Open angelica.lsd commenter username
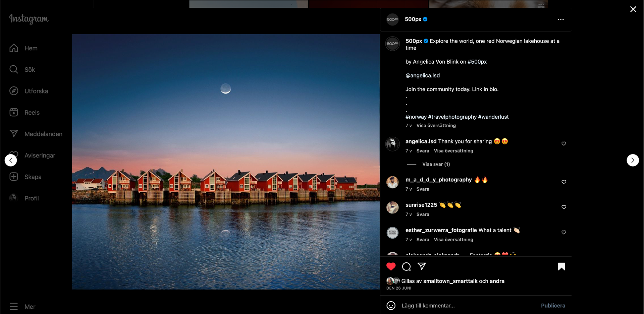 tap(421, 141)
